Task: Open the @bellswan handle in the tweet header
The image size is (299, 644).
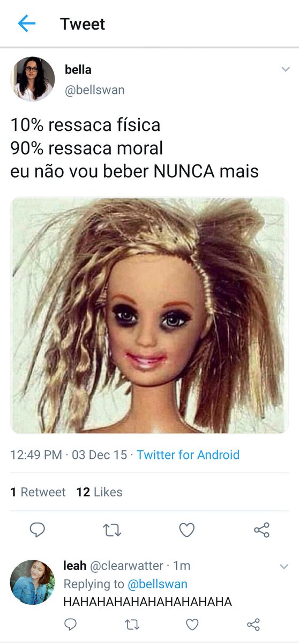Action: click(x=94, y=90)
